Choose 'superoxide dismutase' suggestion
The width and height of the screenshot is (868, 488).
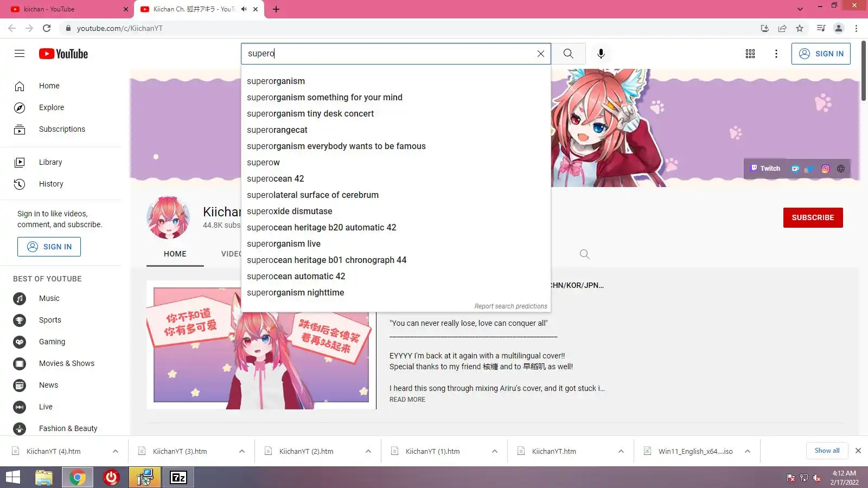[395, 211]
